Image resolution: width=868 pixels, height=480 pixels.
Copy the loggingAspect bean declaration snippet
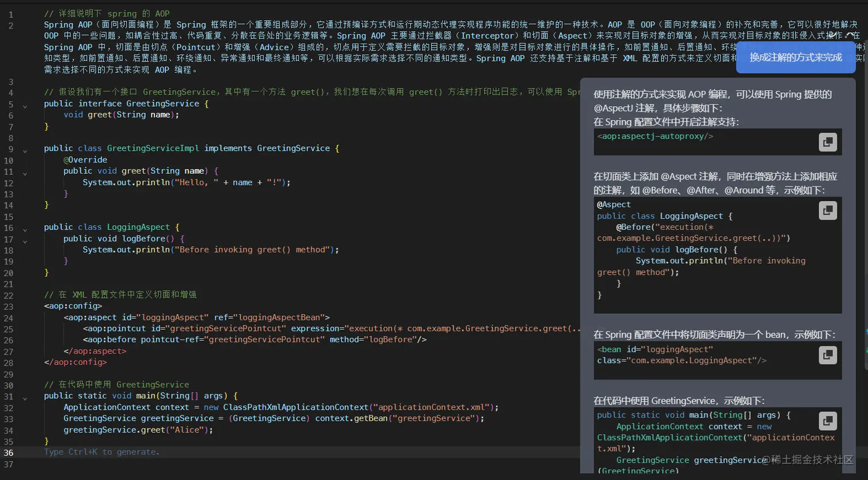(x=827, y=355)
